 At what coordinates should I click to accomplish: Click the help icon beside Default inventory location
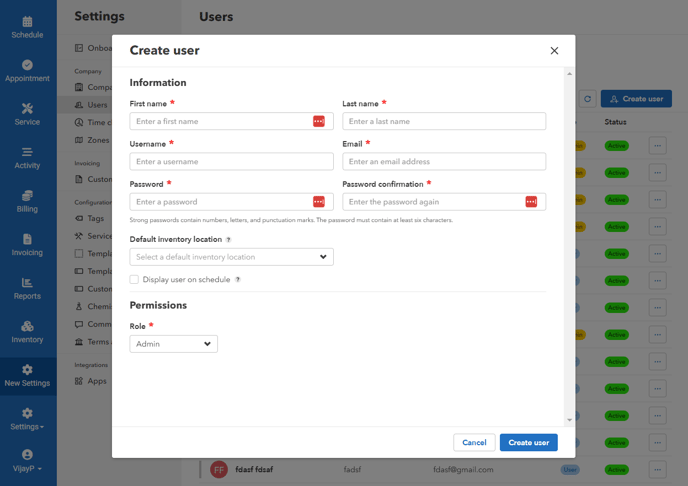pos(228,240)
